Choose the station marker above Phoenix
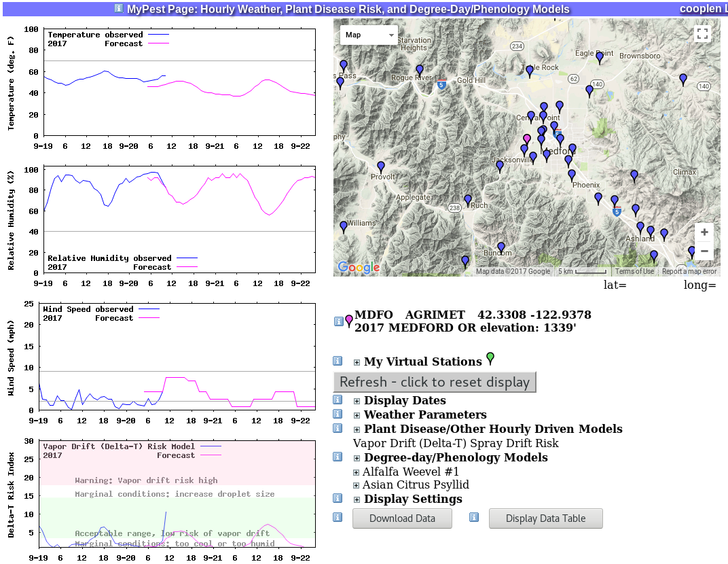Image resolution: width=728 pixels, height=564 pixels. [x=572, y=175]
